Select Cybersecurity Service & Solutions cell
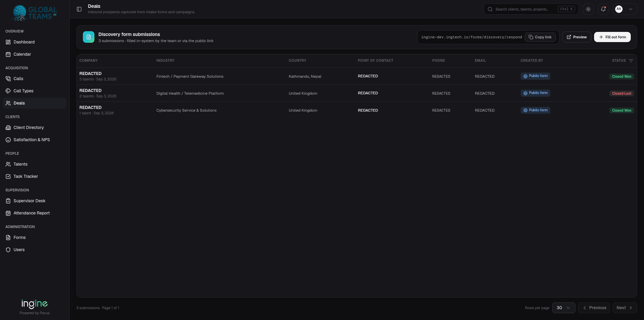This screenshot has width=644, height=320. pyautogui.click(x=186, y=110)
